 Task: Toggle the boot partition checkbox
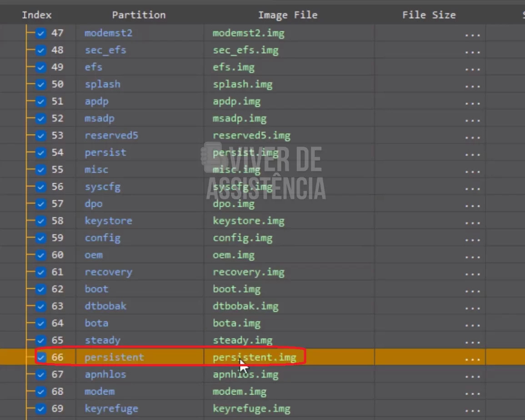tap(41, 289)
